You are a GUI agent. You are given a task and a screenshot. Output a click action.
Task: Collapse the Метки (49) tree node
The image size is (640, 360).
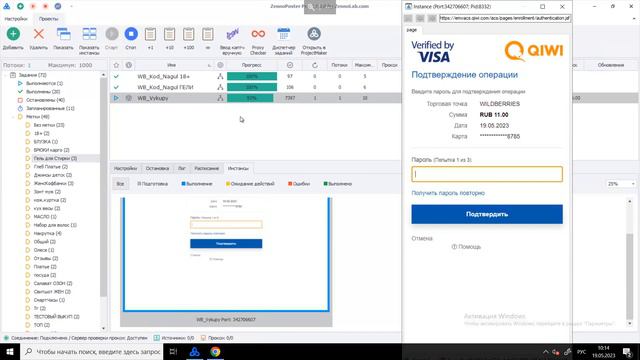tap(13, 117)
